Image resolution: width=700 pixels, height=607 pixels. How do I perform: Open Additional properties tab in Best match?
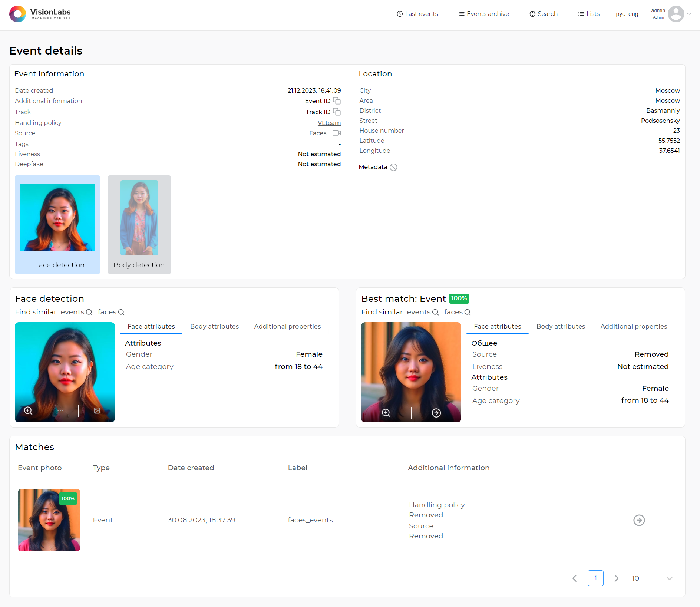(x=633, y=326)
